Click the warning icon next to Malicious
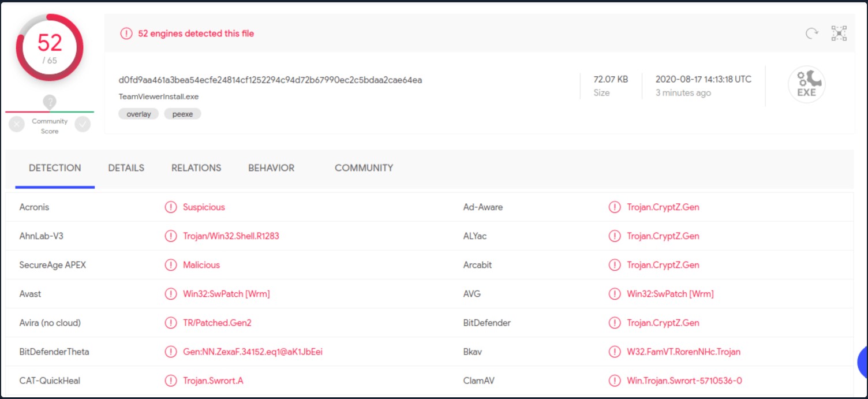Viewport: 868px width, 399px height. (171, 265)
